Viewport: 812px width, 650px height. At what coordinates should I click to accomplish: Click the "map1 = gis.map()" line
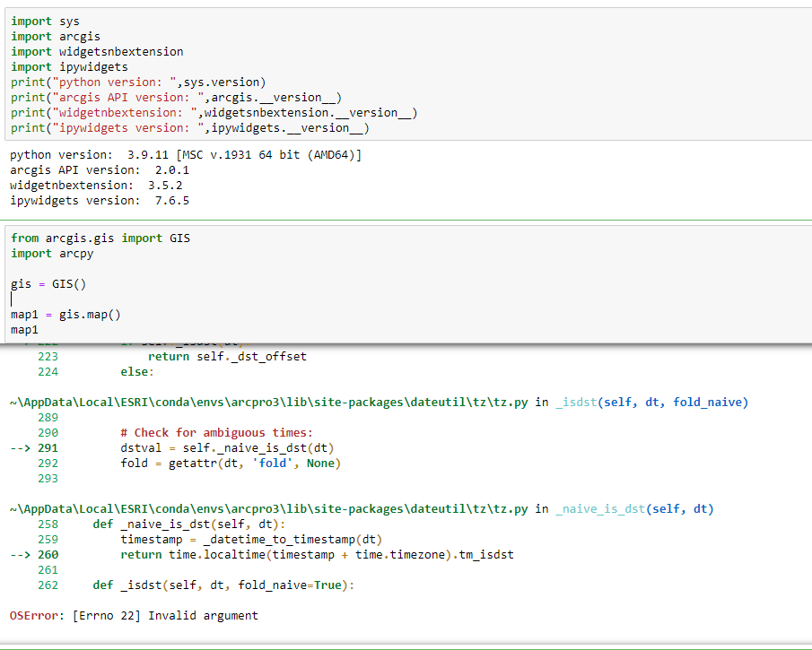(65, 315)
